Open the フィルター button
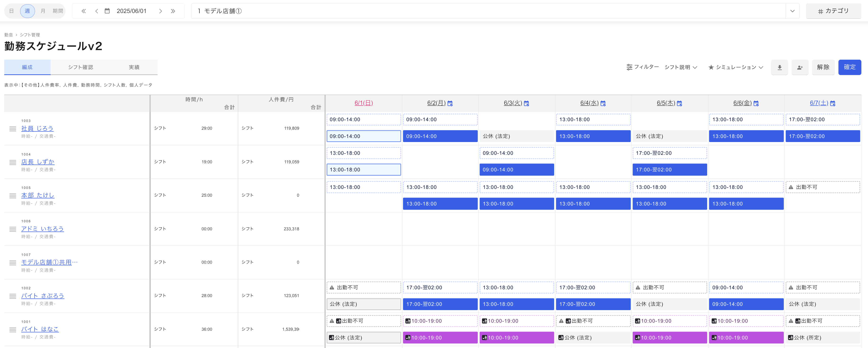 pyautogui.click(x=643, y=67)
